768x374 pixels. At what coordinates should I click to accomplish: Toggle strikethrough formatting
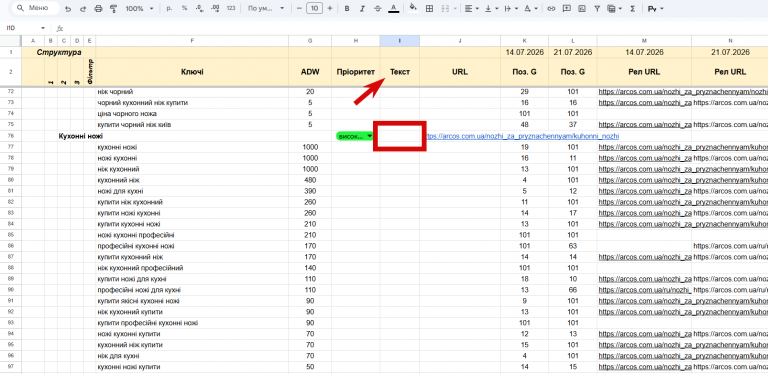click(x=378, y=8)
